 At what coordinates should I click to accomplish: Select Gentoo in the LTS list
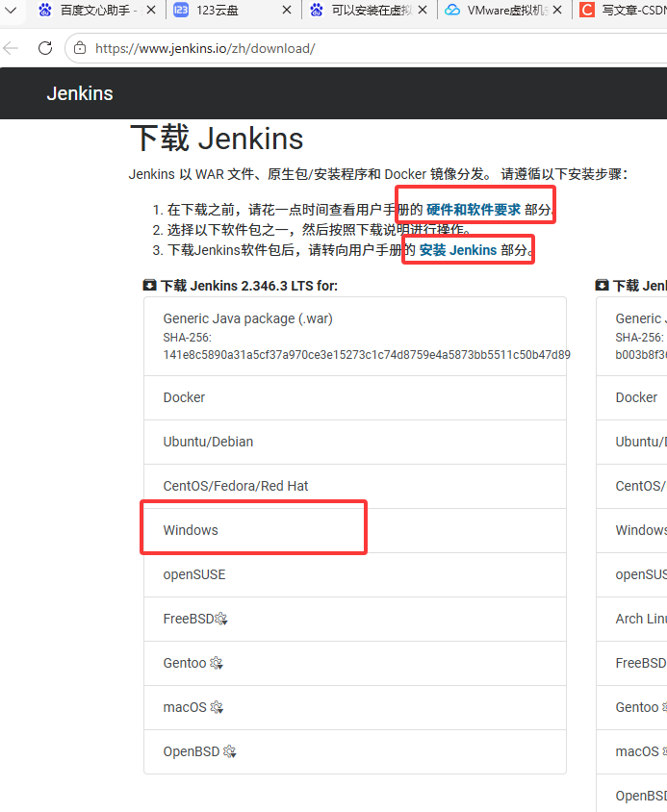(x=355, y=664)
